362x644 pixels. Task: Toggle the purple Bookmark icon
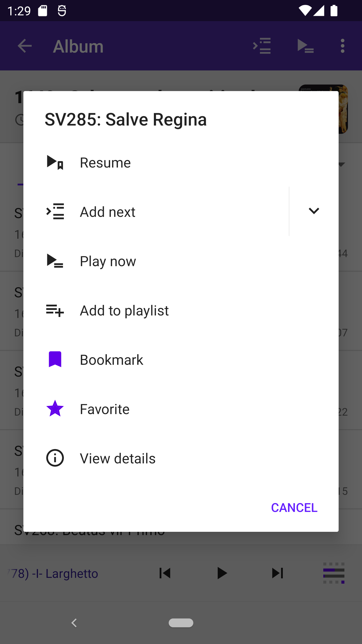[x=55, y=359]
